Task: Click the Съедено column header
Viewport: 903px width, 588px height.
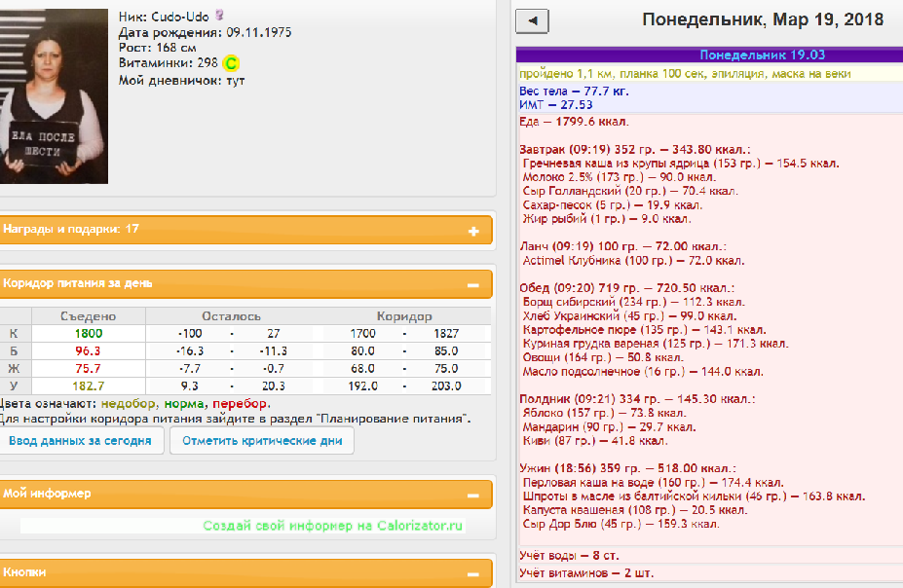Action: (88, 316)
